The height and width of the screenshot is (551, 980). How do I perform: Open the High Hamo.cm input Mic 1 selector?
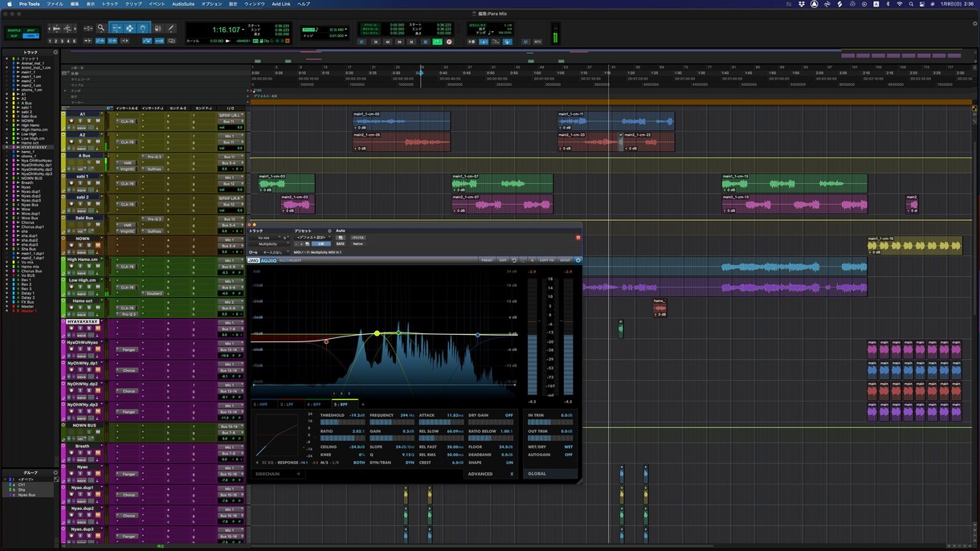pos(231,261)
